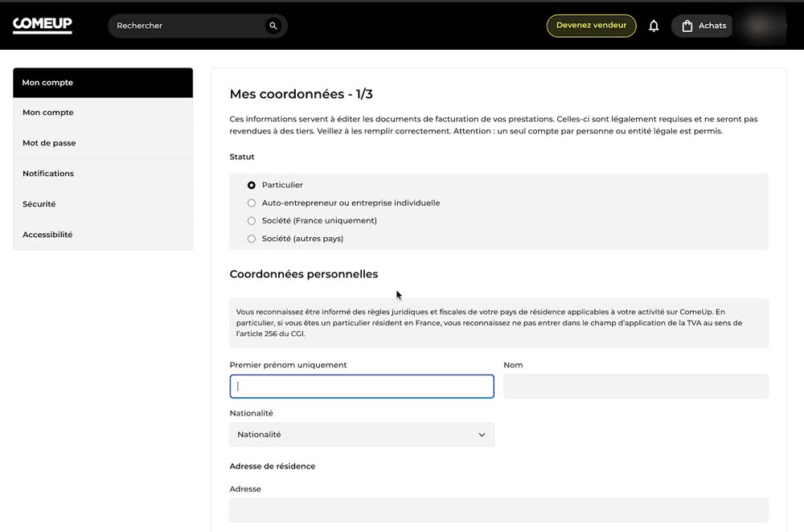The image size is (804, 532).
Task: Open the Sécurité sidebar section
Action: tap(103, 204)
